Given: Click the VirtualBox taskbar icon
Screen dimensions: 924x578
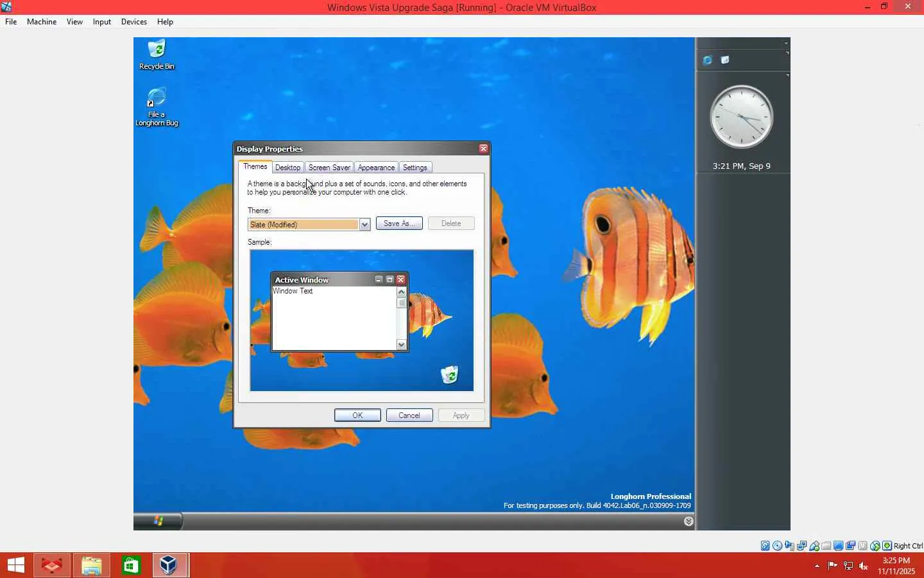Looking at the screenshot, I should (x=170, y=565).
